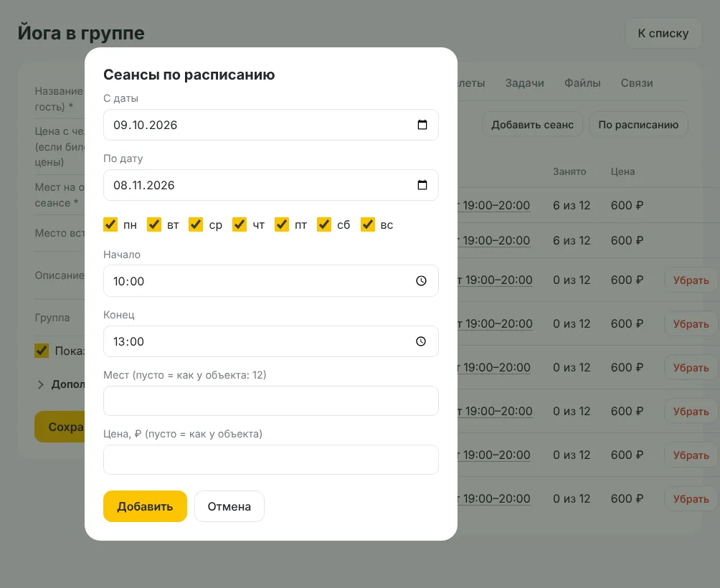This screenshot has width=720, height=588.
Task: Switch to the "Задачи" tab
Action: click(524, 83)
